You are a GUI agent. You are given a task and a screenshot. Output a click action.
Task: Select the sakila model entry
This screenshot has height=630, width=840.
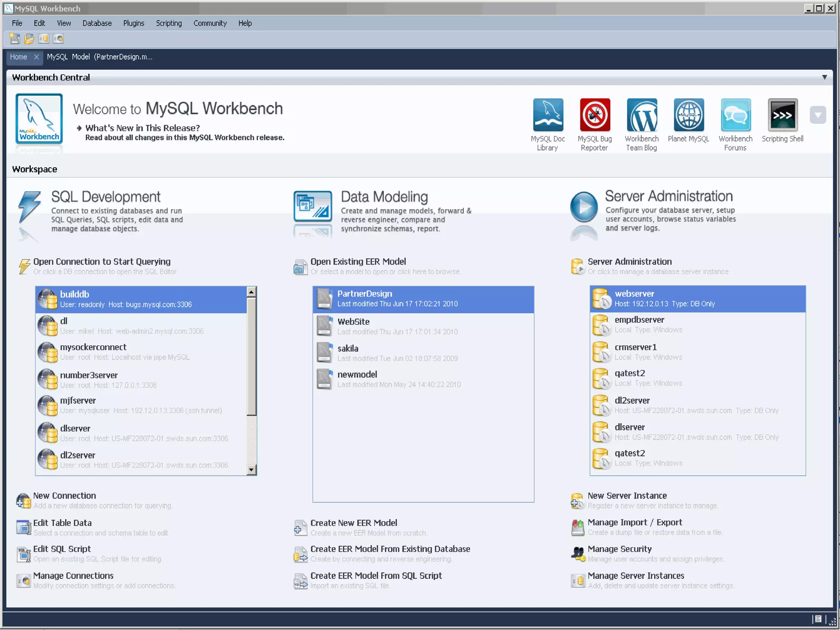(348, 349)
